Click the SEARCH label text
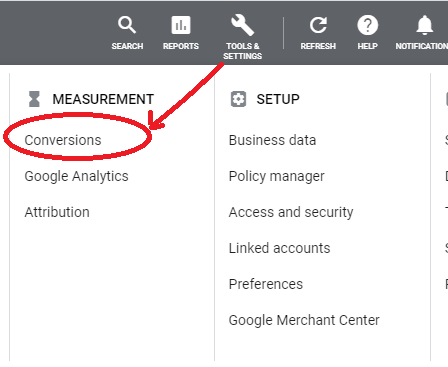448x367 pixels. [x=127, y=46]
